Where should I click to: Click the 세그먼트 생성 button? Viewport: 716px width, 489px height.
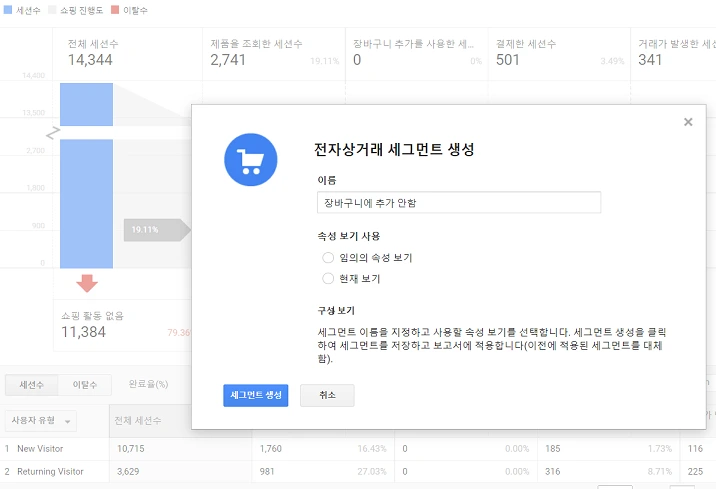256,395
